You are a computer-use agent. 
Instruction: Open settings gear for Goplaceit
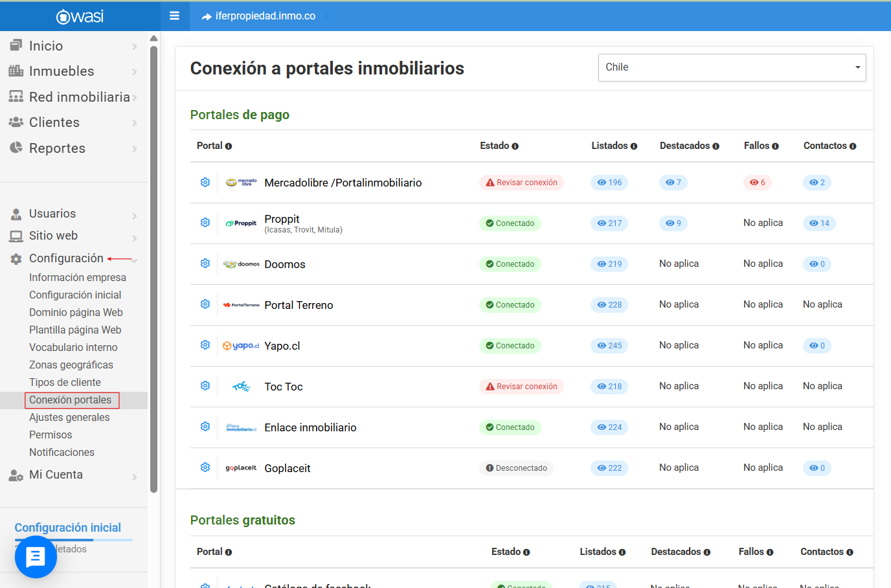pyautogui.click(x=205, y=468)
